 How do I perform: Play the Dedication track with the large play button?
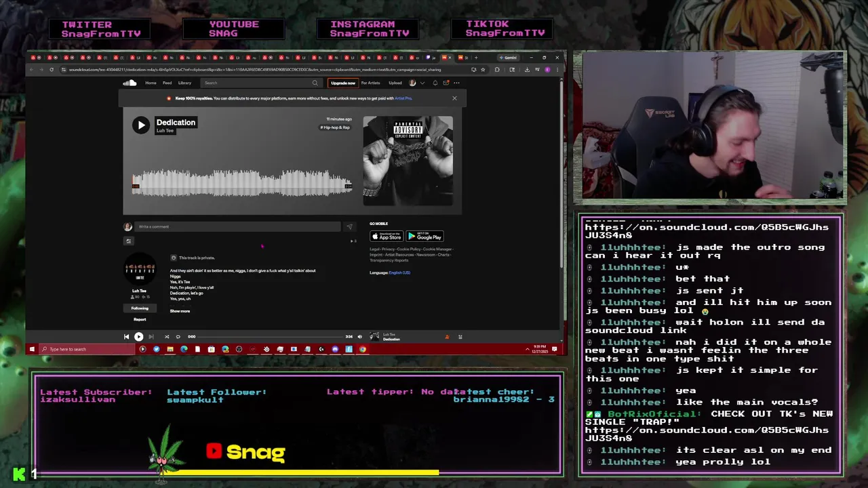click(141, 125)
